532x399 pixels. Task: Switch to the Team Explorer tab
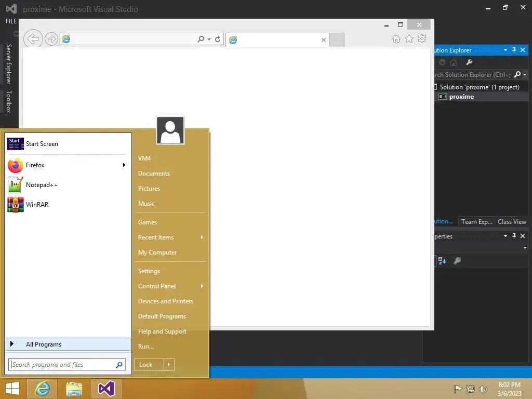coord(477,221)
